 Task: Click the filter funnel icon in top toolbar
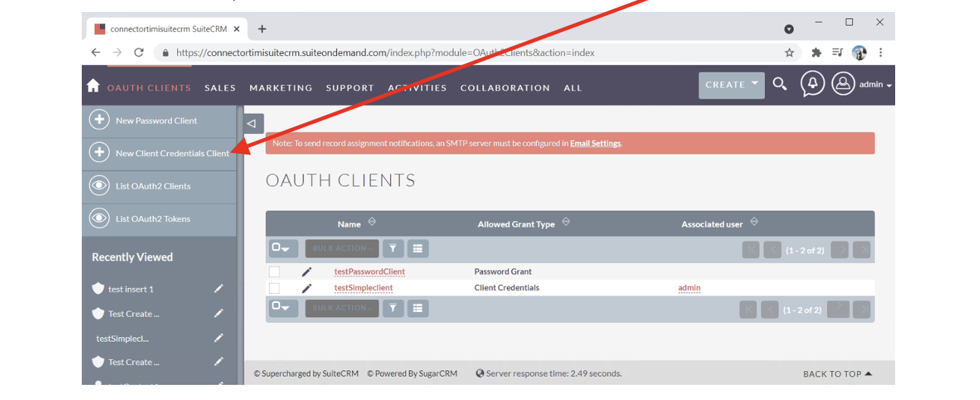pos(393,248)
